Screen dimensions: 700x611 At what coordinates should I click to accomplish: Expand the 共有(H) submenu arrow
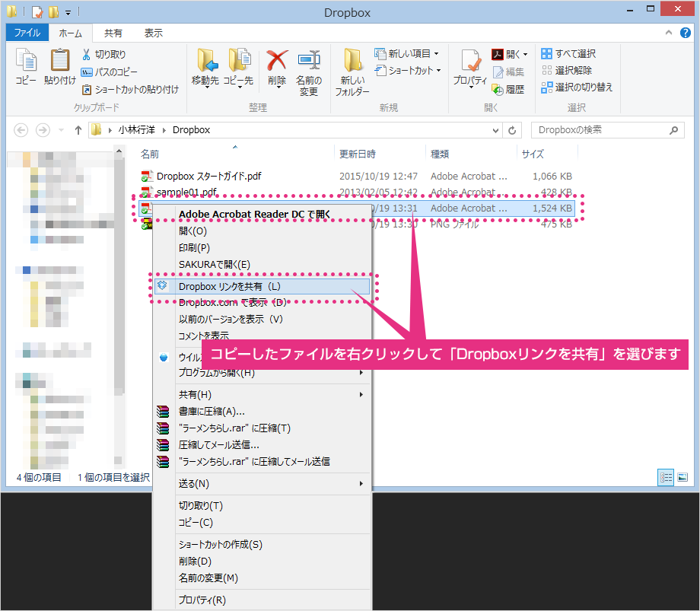[x=361, y=395]
